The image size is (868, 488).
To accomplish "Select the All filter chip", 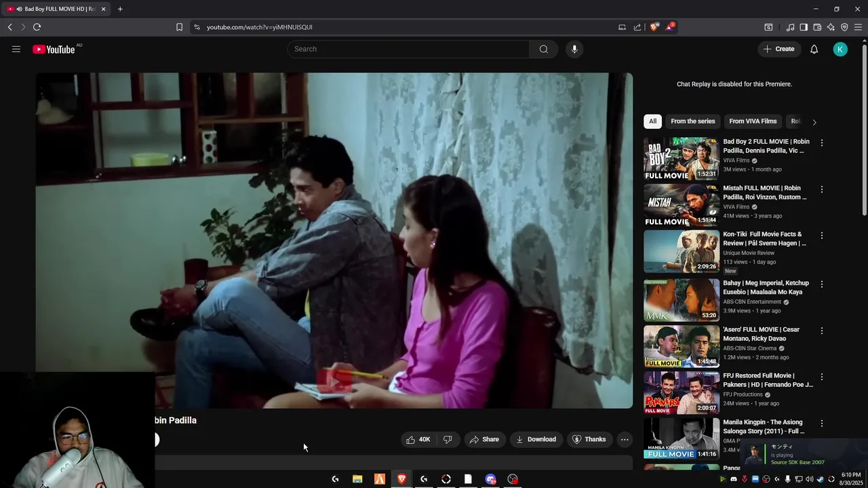I will 652,121.
